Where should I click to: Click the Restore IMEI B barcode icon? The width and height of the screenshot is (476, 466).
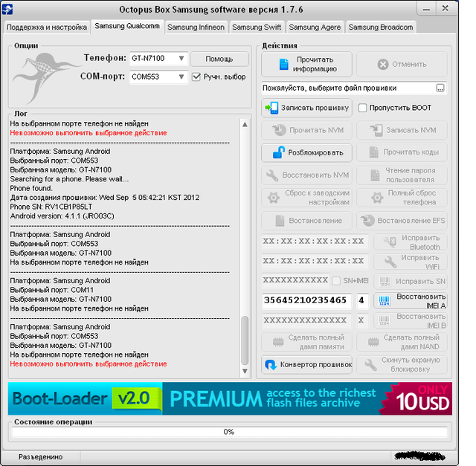click(385, 321)
